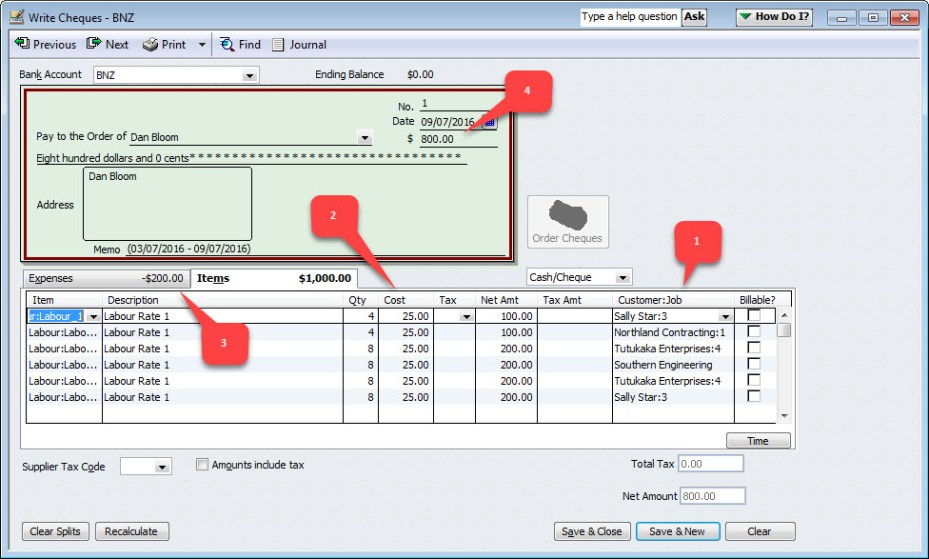Click the Print printer icon
This screenshot has width=929, height=559.
click(x=150, y=44)
